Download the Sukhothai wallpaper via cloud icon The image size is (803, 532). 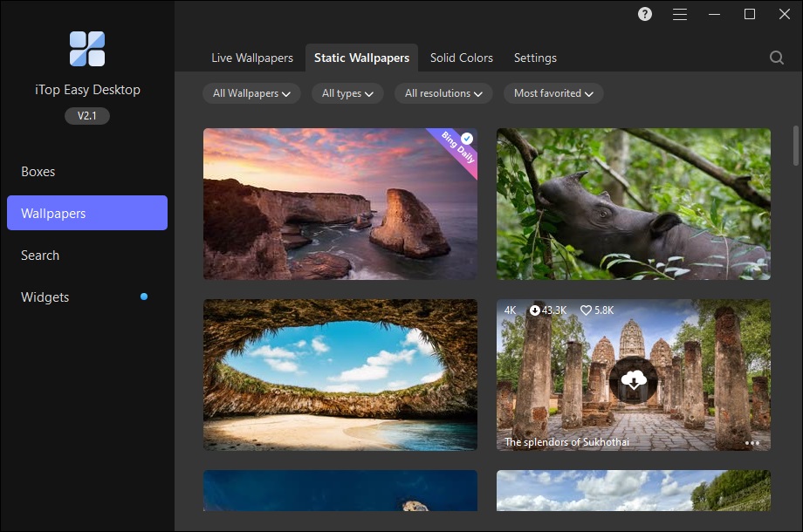point(634,380)
